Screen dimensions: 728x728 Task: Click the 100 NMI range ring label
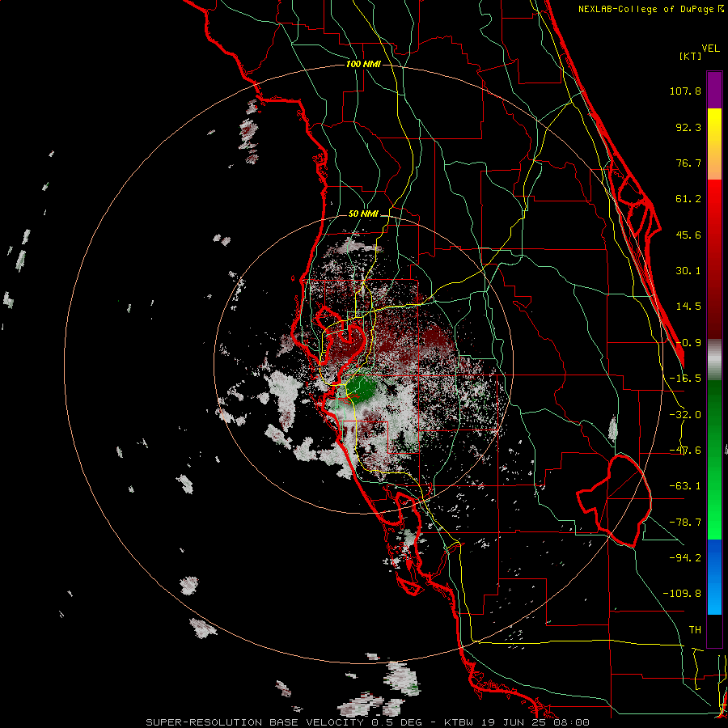(x=363, y=64)
